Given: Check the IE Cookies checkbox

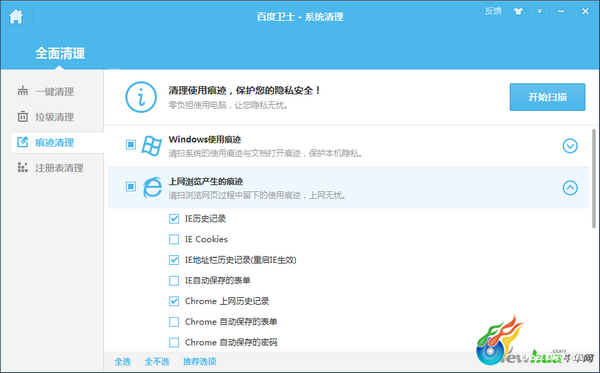Looking at the screenshot, I should click(174, 239).
